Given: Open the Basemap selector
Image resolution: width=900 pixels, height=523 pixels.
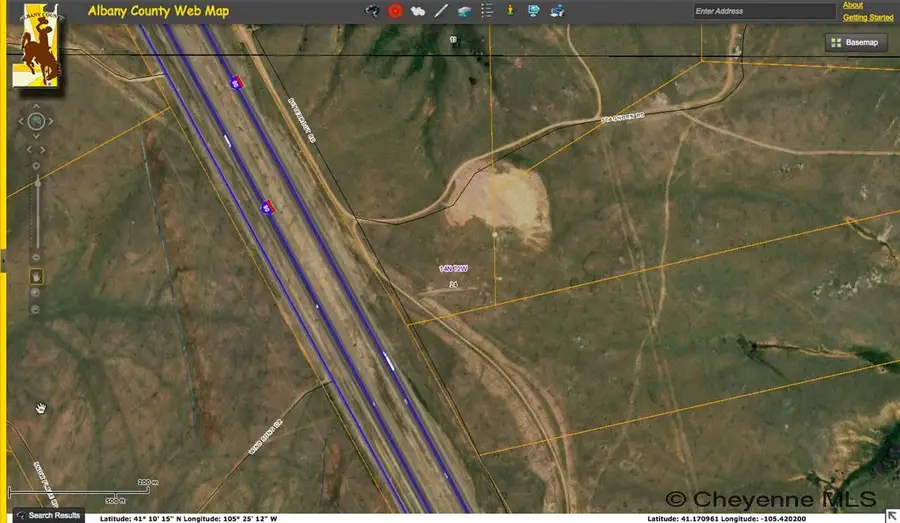Looking at the screenshot, I should [x=856, y=43].
